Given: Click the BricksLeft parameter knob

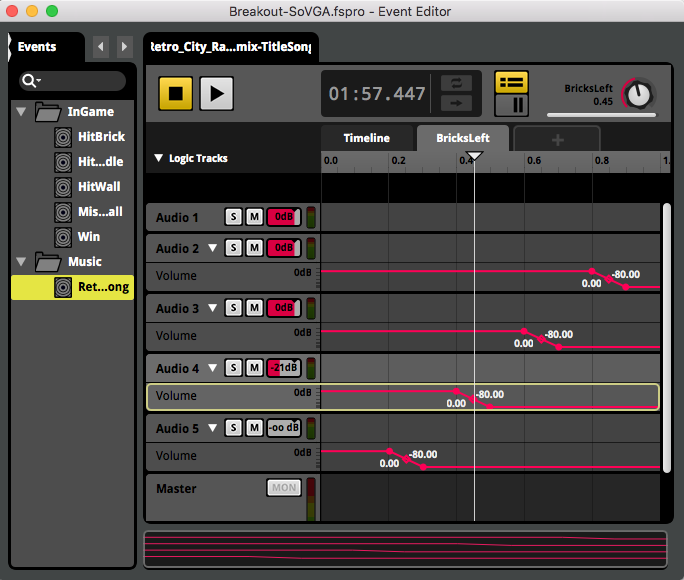Looking at the screenshot, I should pyautogui.click(x=637, y=95).
